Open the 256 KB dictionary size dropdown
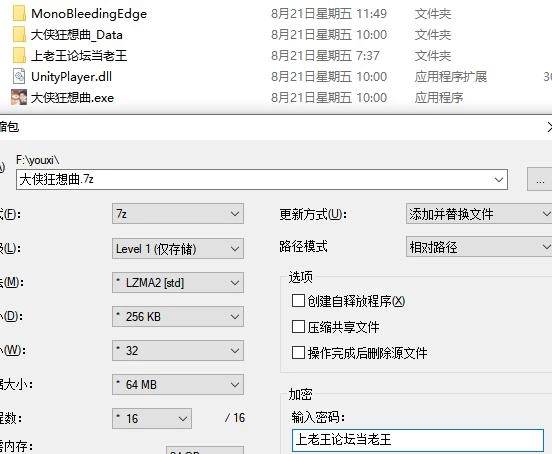The width and height of the screenshot is (552, 454). click(178, 316)
